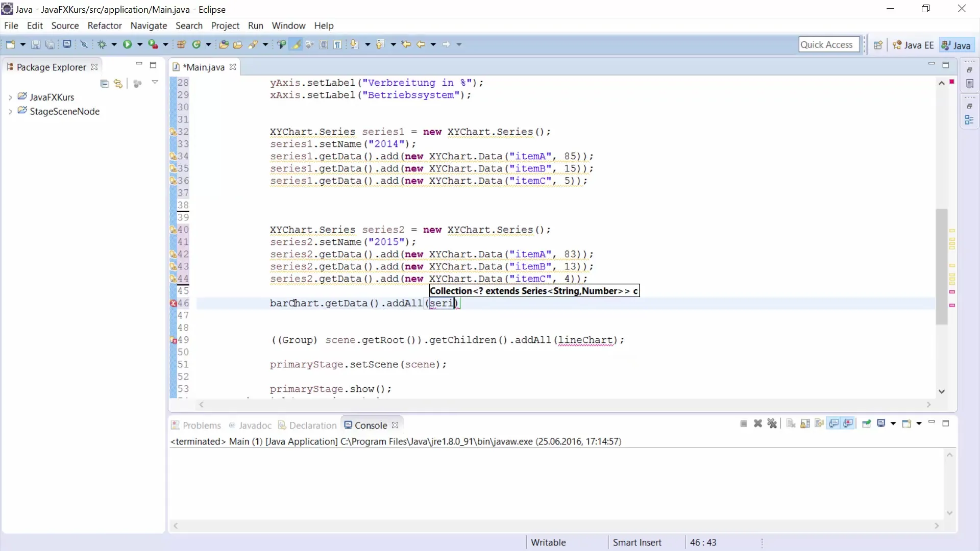Open the Project menu
This screenshot has height=551, width=980.
pos(225,26)
